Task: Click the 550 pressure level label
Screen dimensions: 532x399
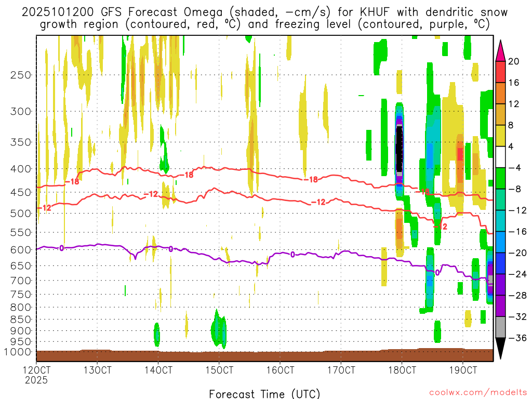Action: click(x=21, y=232)
